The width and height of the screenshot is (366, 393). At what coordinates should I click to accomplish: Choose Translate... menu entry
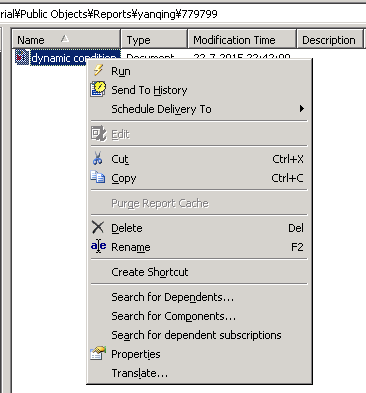[199, 373]
